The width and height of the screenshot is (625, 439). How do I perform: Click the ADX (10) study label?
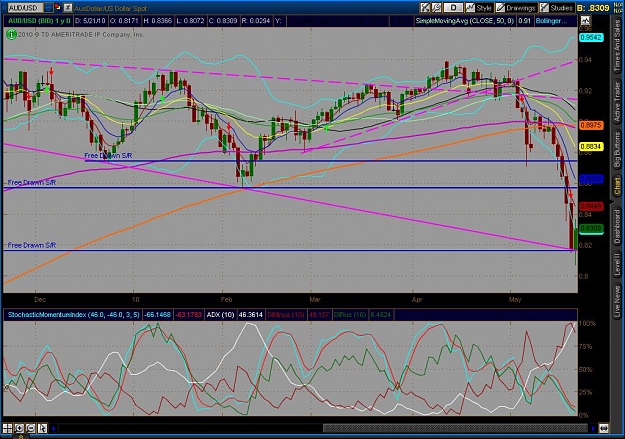coord(220,315)
